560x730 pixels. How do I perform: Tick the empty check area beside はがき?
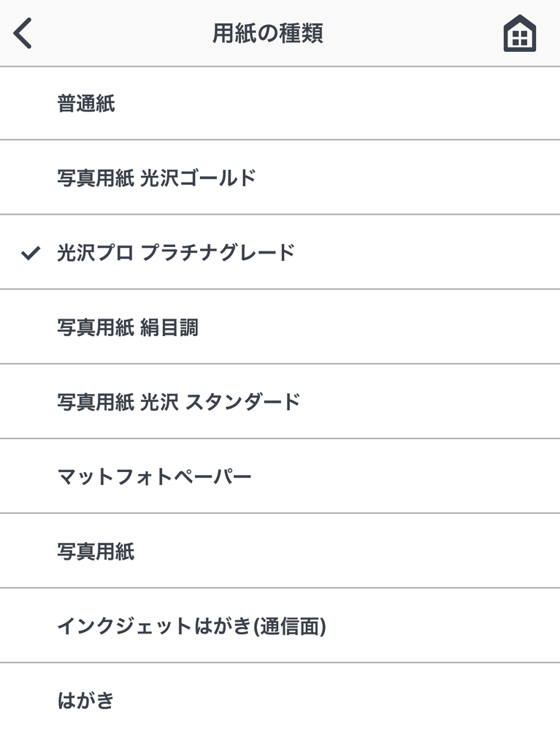tap(31, 700)
